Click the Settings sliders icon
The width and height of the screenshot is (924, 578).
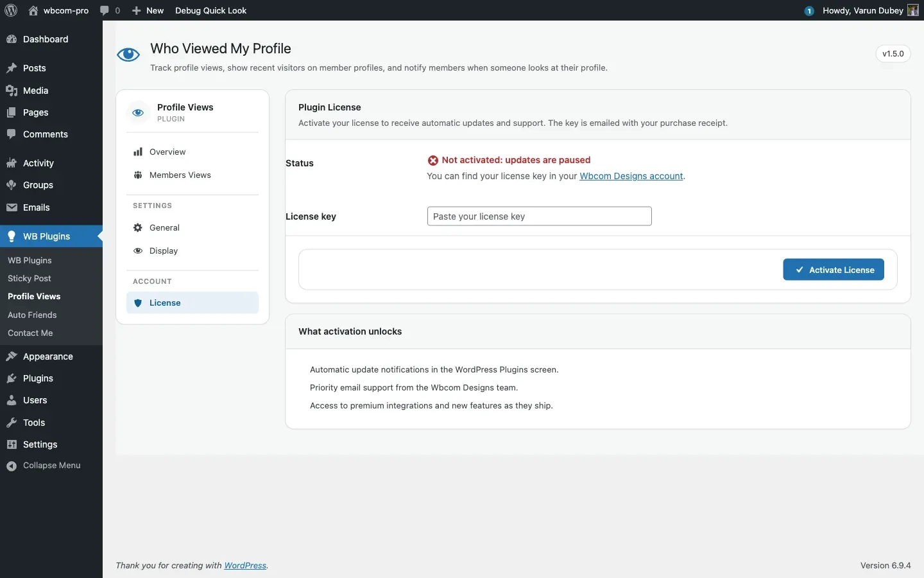tap(12, 444)
